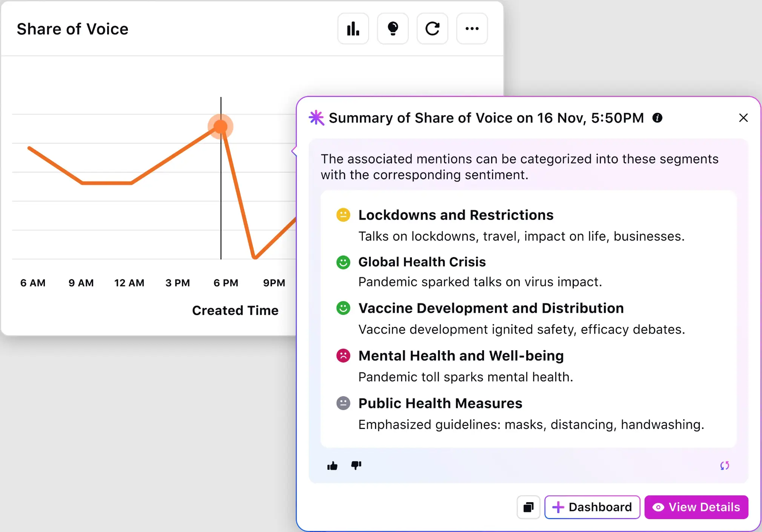
Task: Click the 6 PM axis label
Action: [226, 283]
